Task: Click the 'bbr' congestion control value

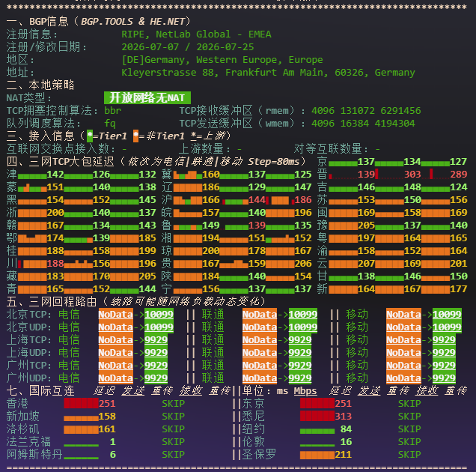Action: (x=112, y=111)
